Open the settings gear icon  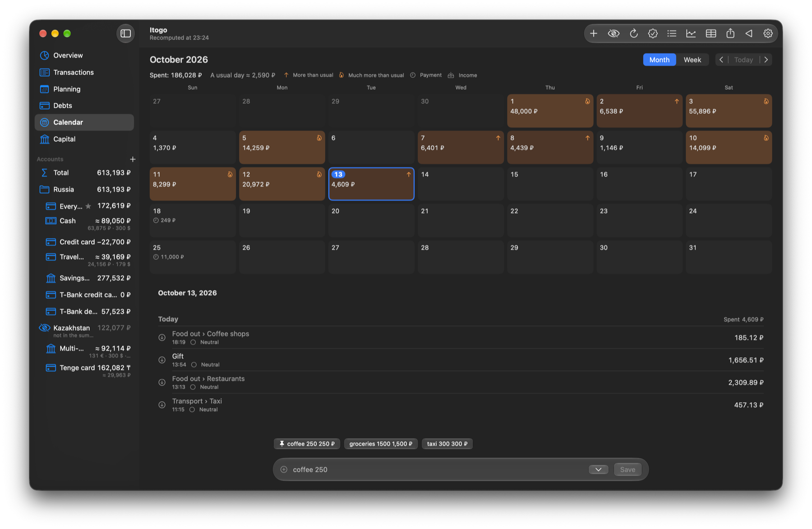pyautogui.click(x=768, y=33)
